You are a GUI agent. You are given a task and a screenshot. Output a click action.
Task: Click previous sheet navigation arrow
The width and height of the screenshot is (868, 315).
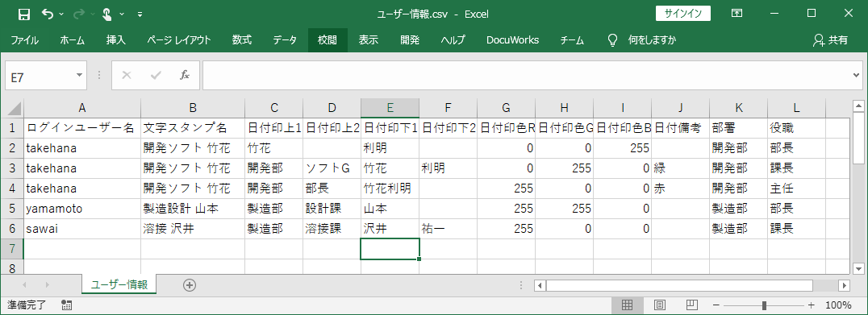click(23, 285)
